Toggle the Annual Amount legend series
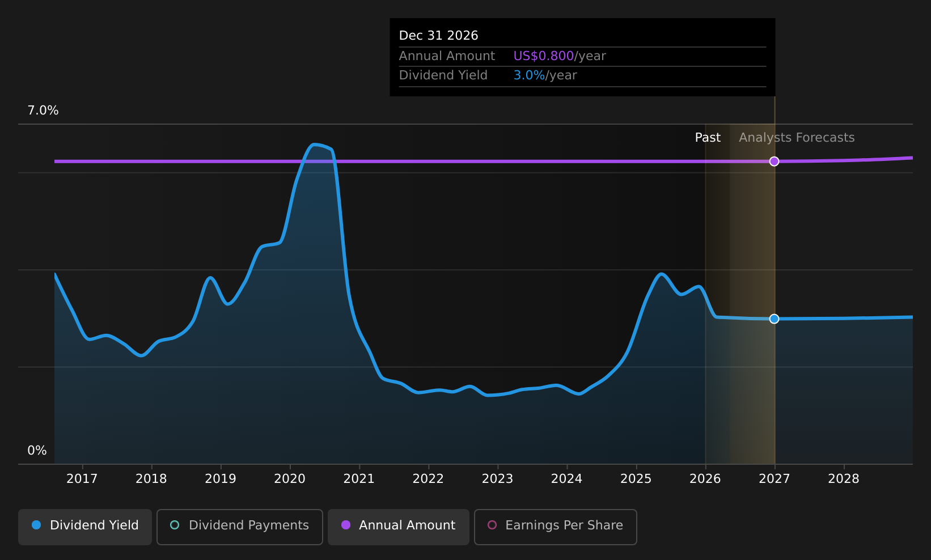 pos(399,527)
